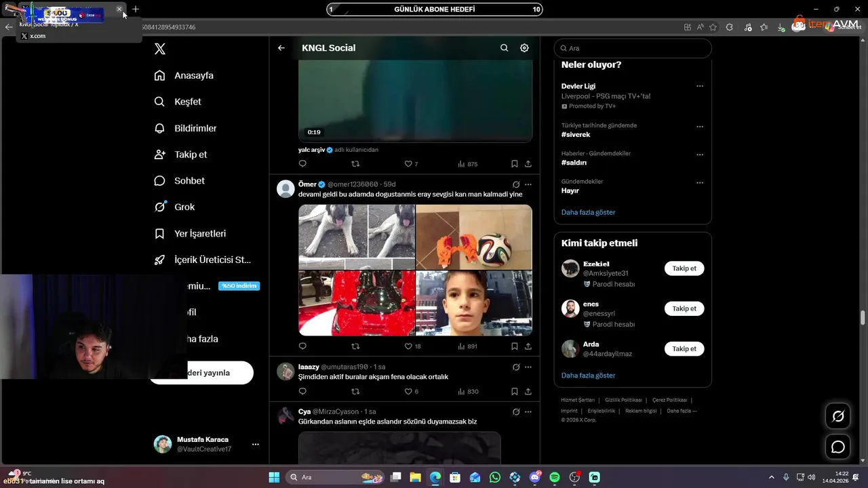Share the yalc arşiv video post
Viewport: 868px width, 488px height.
pyautogui.click(x=528, y=164)
